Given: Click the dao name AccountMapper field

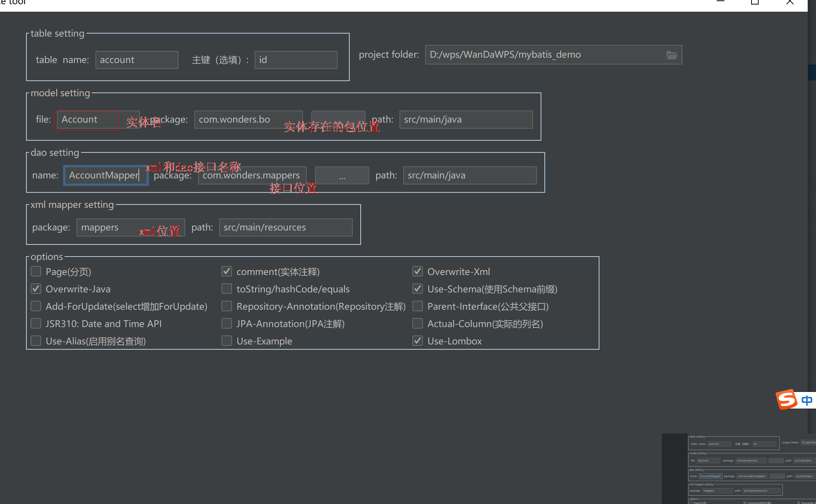Looking at the screenshot, I should click(x=105, y=175).
